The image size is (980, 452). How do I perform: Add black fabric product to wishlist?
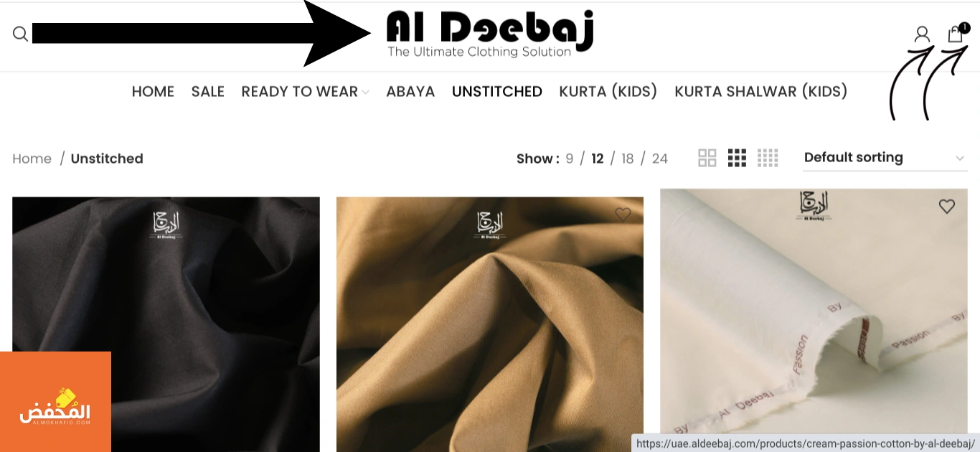click(299, 214)
